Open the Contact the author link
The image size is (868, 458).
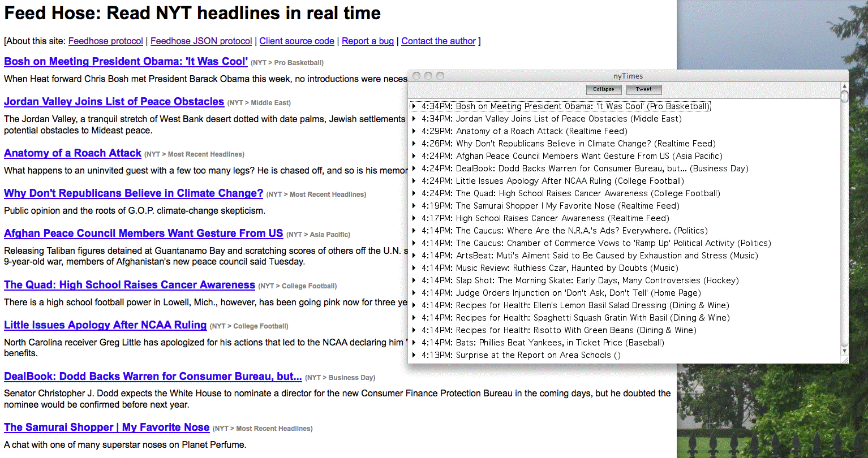[438, 41]
